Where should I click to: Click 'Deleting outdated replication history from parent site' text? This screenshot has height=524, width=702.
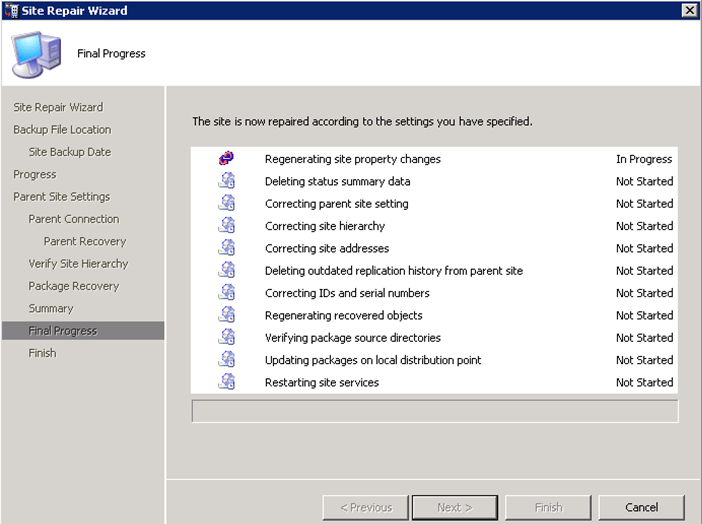394,271
